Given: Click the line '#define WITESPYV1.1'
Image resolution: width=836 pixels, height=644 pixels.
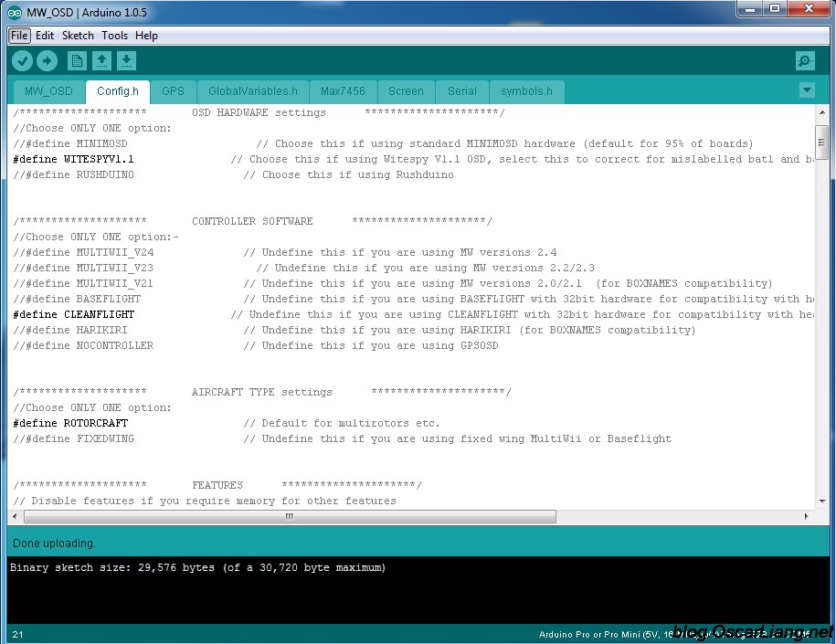Looking at the screenshot, I should coord(74,159).
